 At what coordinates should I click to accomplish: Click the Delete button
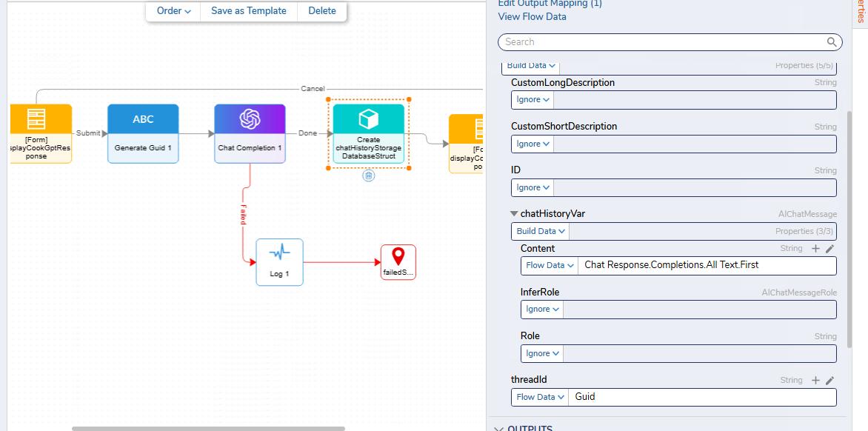coord(322,11)
